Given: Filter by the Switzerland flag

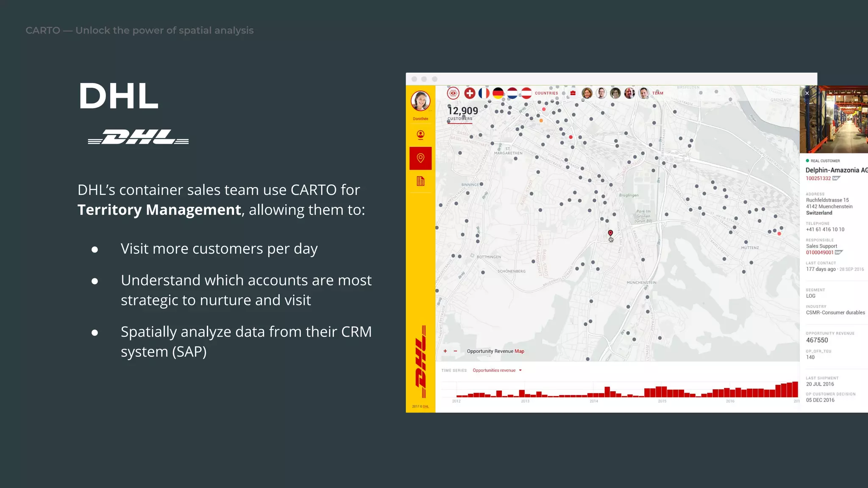Looking at the screenshot, I should coord(470,93).
